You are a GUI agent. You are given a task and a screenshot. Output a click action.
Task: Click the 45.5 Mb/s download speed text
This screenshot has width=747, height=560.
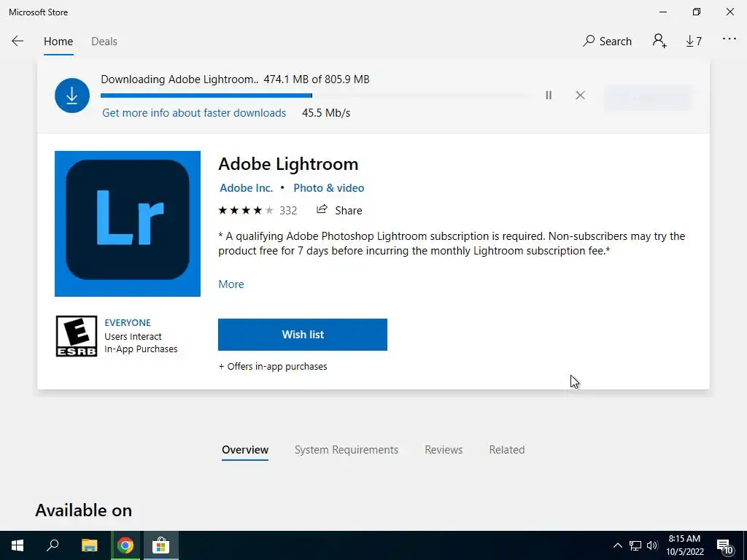click(326, 113)
